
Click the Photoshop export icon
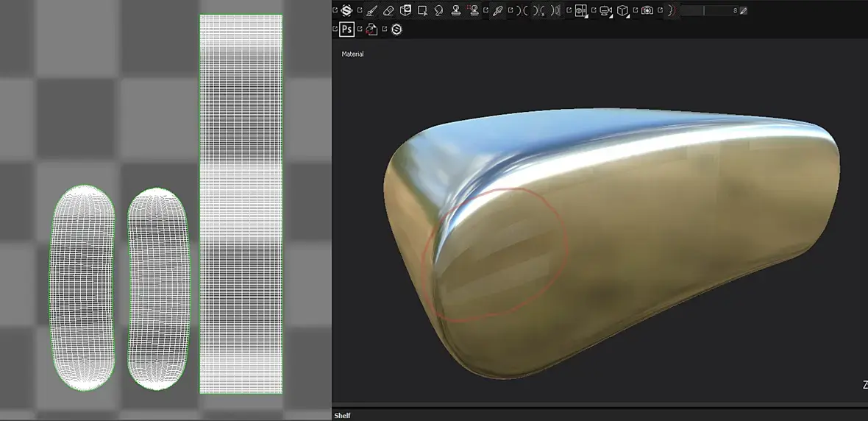(x=347, y=29)
